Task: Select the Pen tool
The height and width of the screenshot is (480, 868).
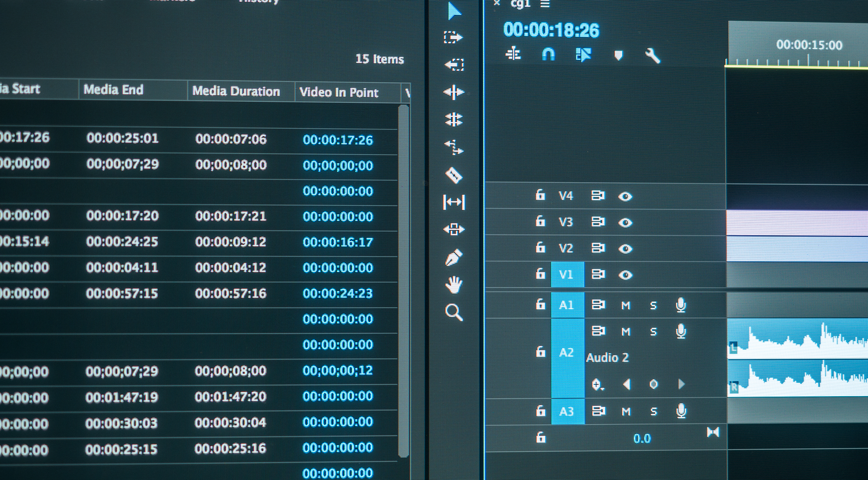Action: click(x=453, y=257)
